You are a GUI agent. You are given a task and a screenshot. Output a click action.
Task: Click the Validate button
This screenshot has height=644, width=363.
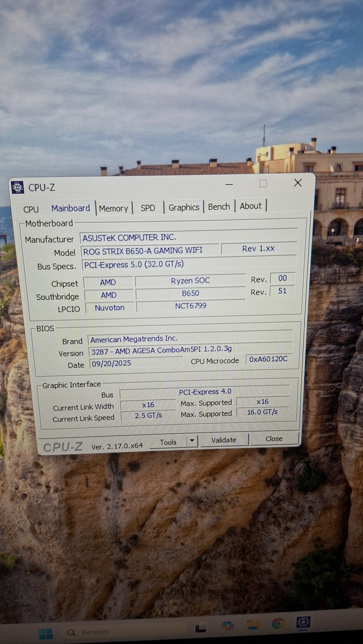click(224, 440)
